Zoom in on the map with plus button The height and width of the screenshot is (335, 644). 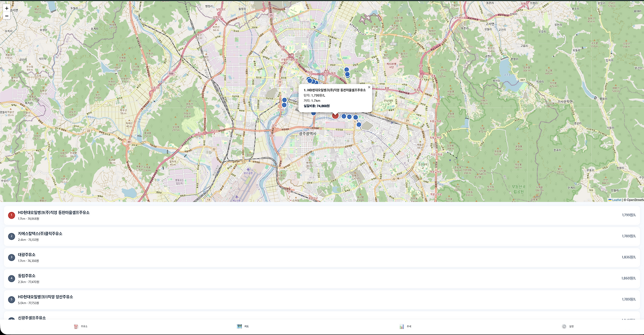point(7,8)
